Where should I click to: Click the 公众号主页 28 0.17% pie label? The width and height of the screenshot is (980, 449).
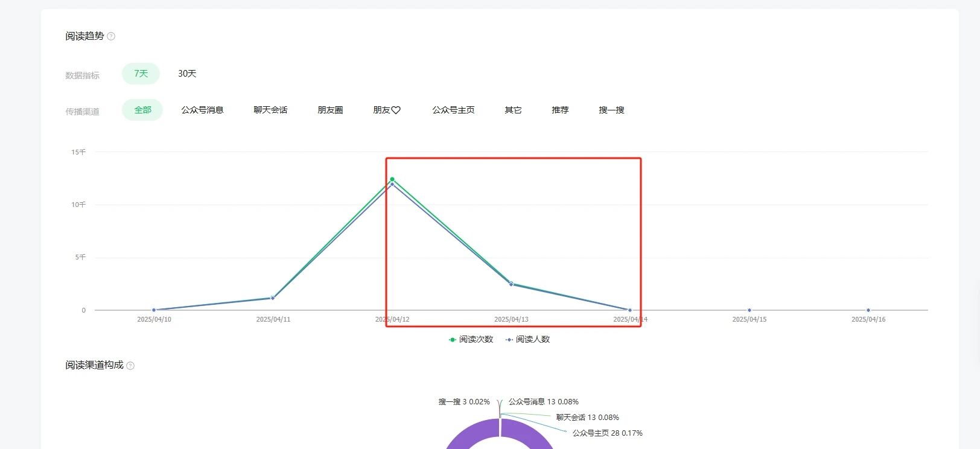608,433
